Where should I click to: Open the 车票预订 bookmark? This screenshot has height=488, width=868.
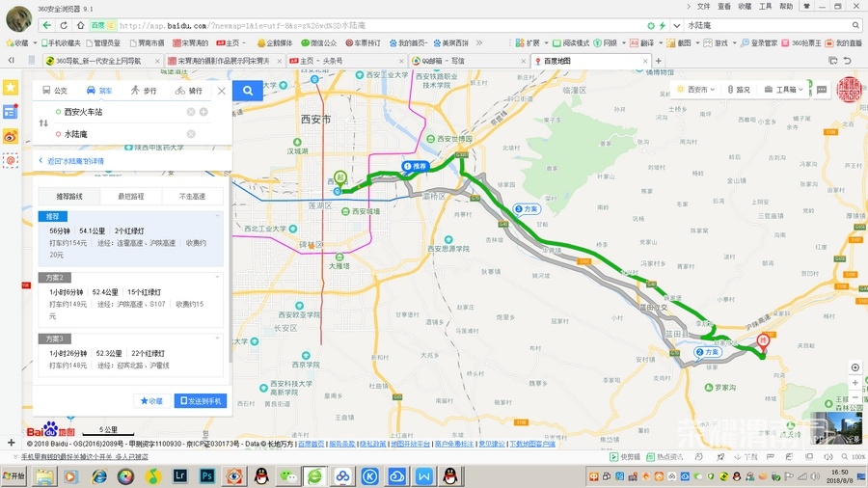364,42
